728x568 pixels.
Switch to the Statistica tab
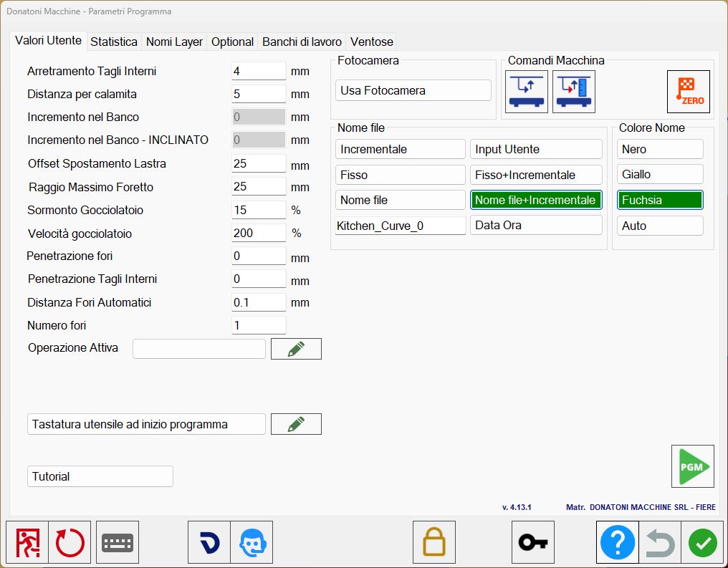pyautogui.click(x=114, y=42)
